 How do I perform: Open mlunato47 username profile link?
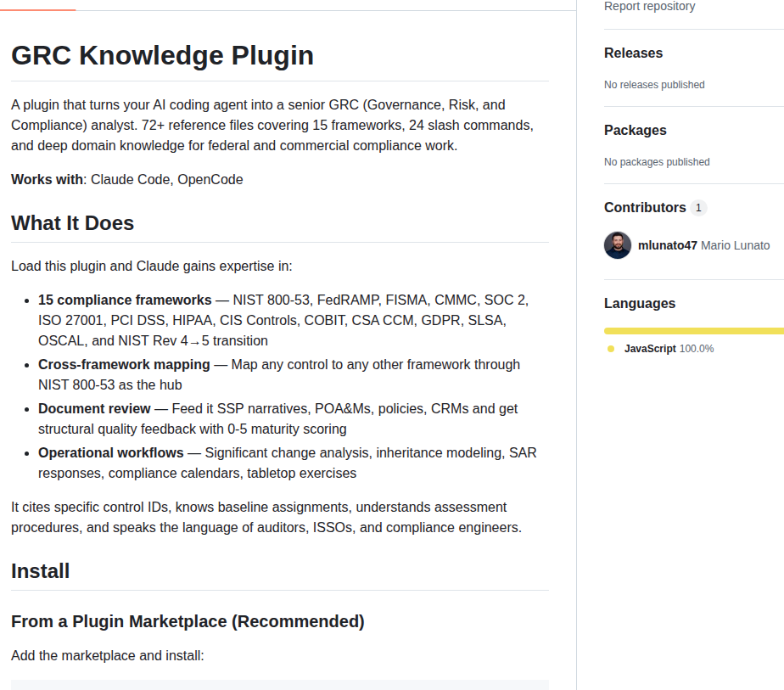point(667,245)
